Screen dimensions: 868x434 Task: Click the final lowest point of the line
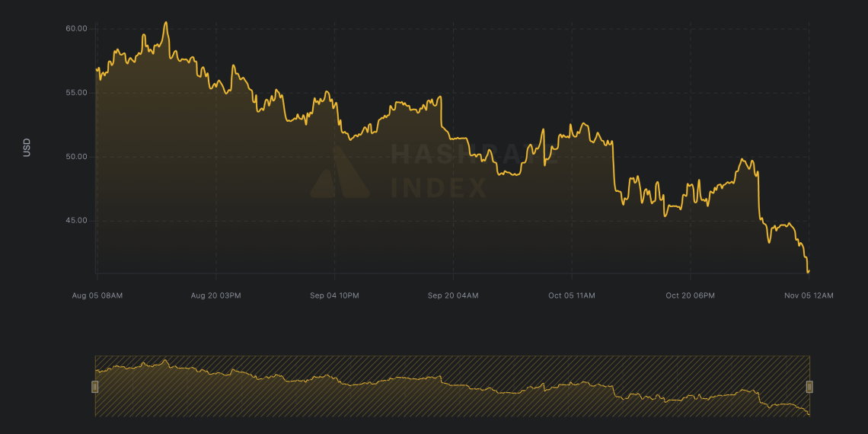click(808, 271)
